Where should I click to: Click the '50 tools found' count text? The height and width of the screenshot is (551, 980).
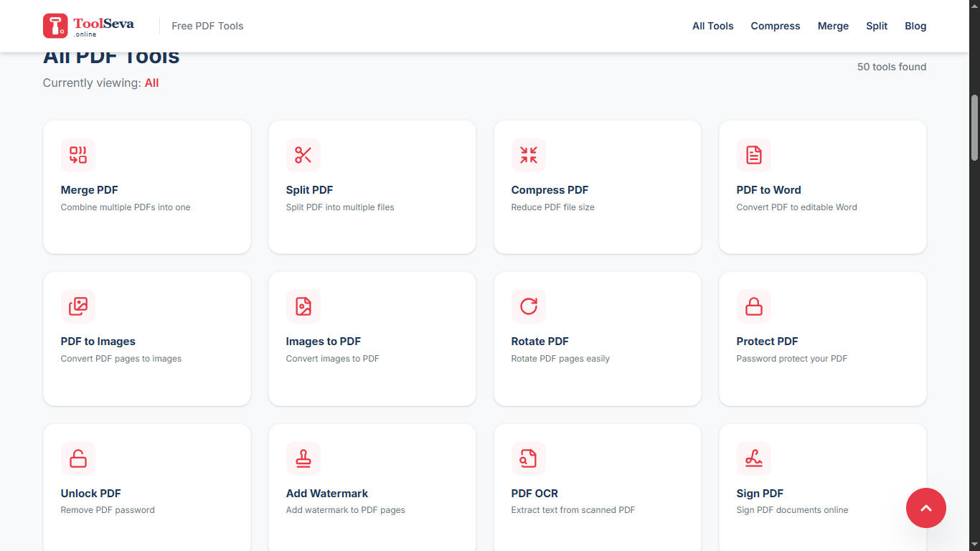[x=892, y=67]
